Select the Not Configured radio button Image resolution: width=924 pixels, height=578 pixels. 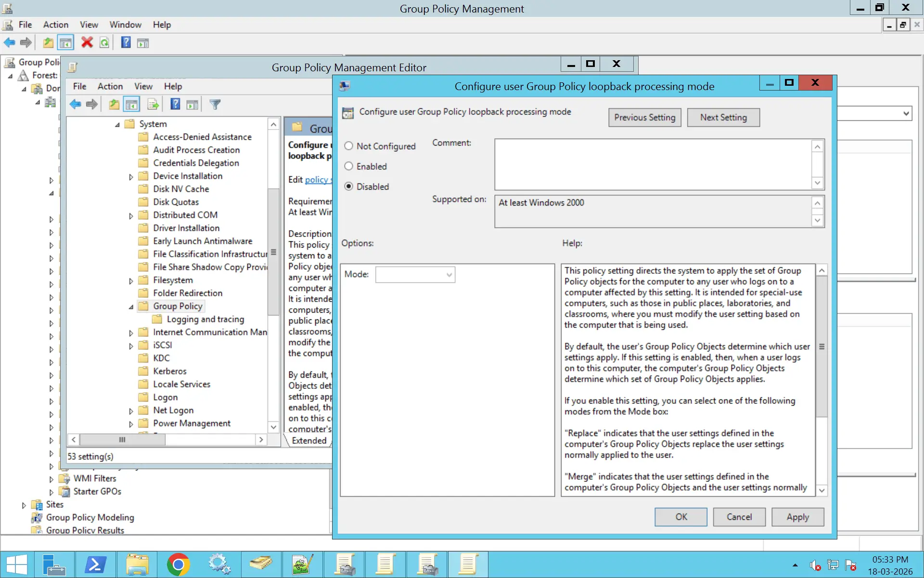348,146
